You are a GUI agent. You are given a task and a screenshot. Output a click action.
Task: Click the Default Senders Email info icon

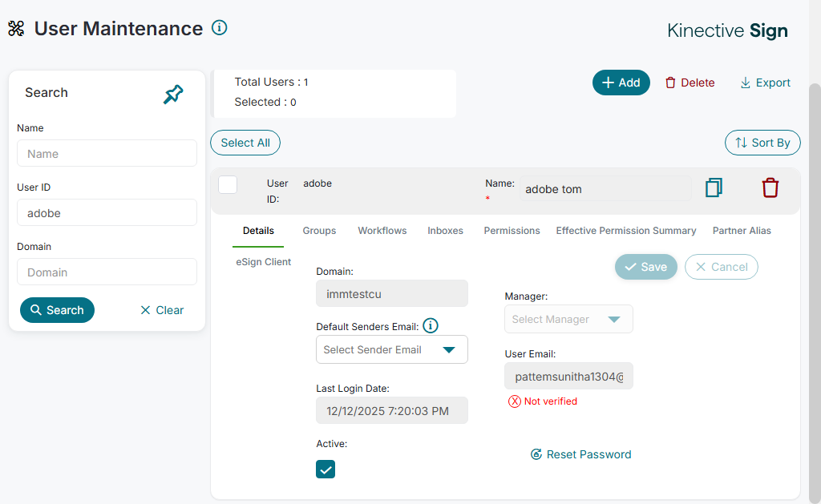(x=431, y=325)
